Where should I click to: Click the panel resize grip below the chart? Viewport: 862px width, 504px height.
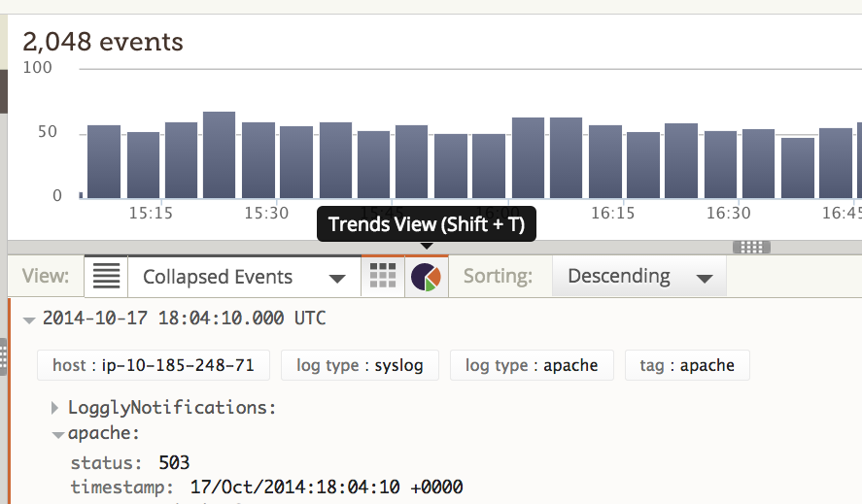tap(750, 247)
